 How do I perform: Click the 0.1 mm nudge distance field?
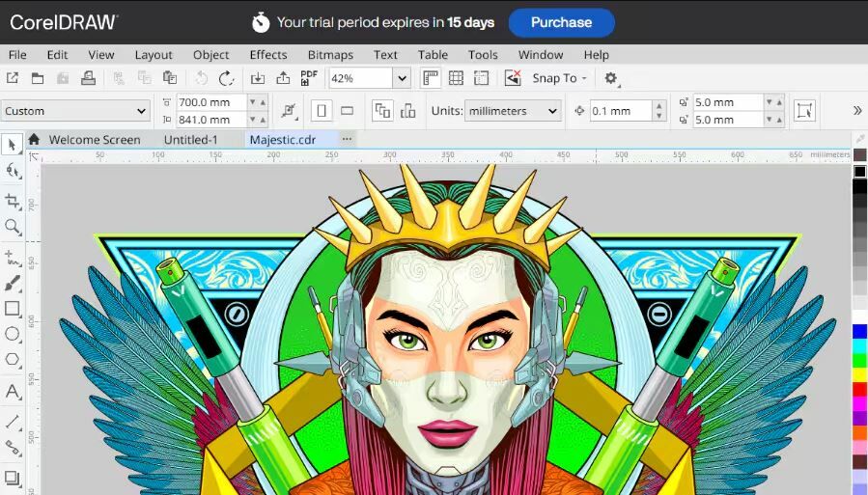[621, 111]
